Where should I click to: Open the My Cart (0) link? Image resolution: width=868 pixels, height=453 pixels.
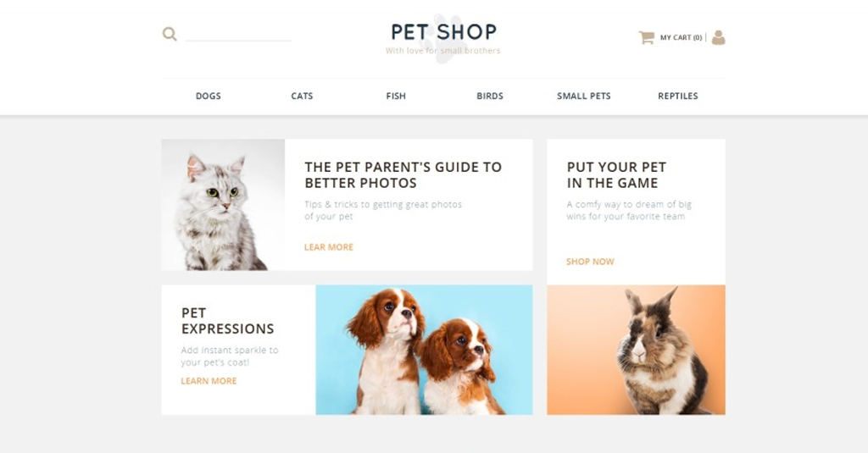tap(681, 37)
